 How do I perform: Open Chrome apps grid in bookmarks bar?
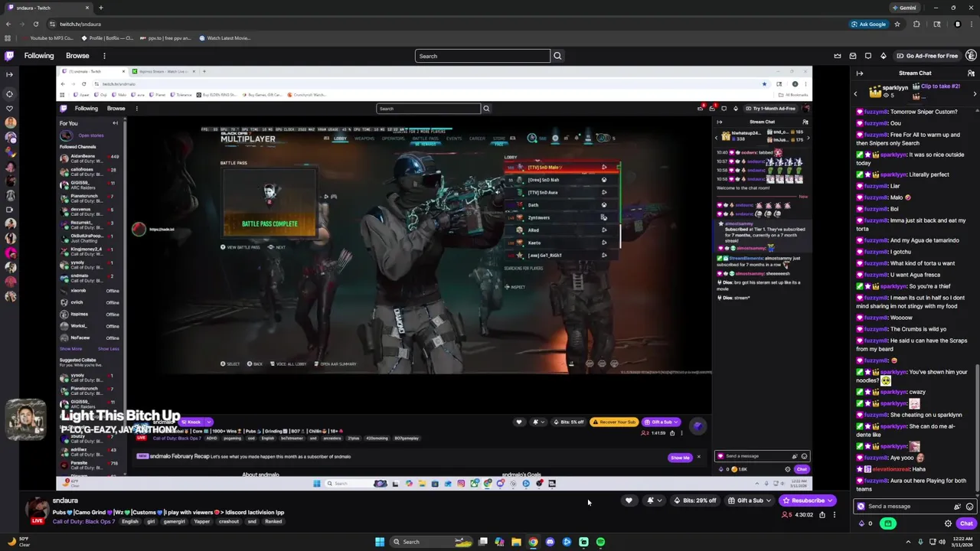(x=8, y=38)
